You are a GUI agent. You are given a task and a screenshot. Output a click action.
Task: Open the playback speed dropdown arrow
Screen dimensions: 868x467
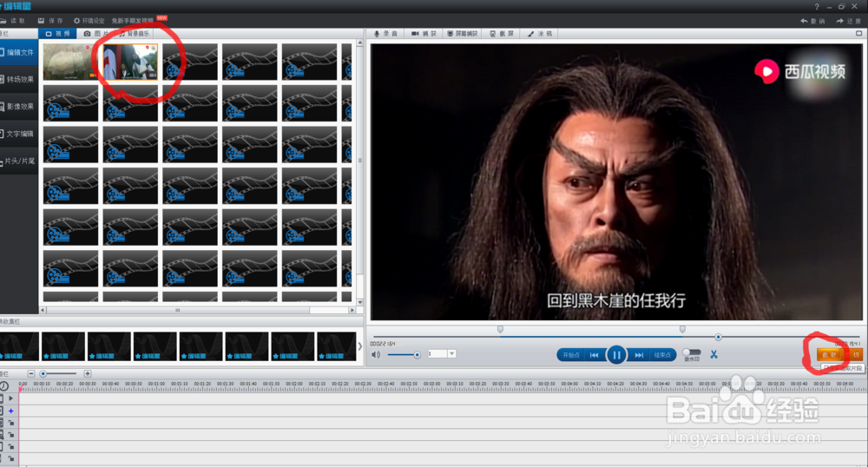pyautogui.click(x=451, y=353)
